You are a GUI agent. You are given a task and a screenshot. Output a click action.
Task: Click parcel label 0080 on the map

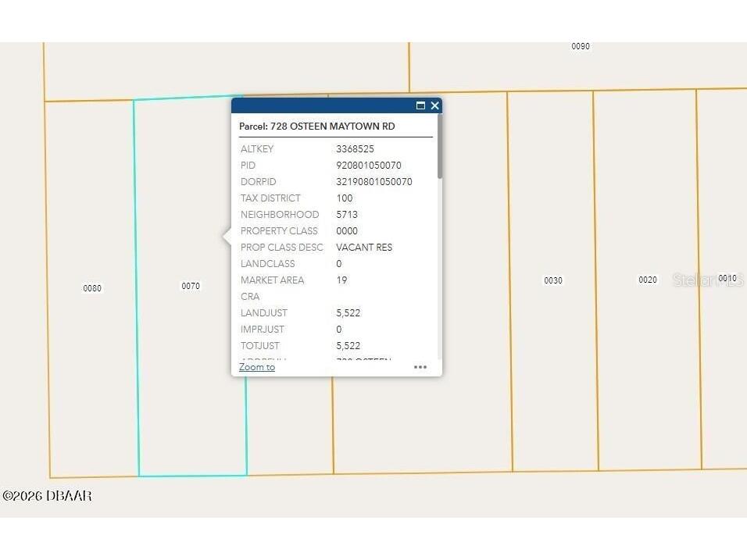pyautogui.click(x=92, y=288)
